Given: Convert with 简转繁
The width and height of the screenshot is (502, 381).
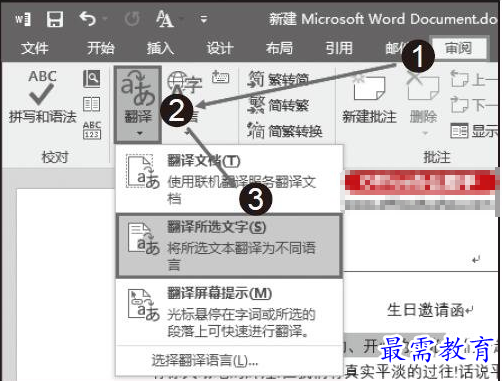Looking at the screenshot, I should pos(279,105).
